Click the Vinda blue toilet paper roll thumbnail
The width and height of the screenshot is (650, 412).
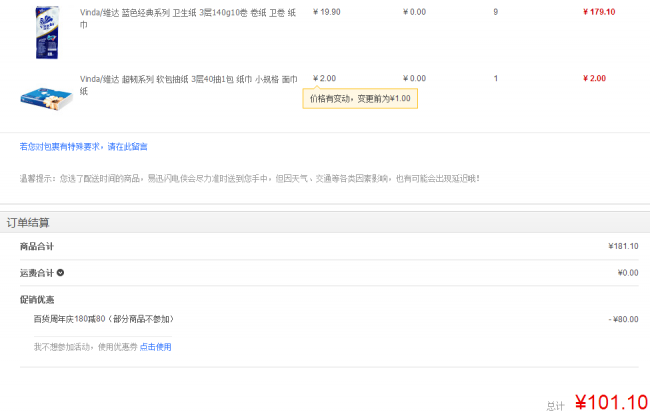[x=42, y=32]
